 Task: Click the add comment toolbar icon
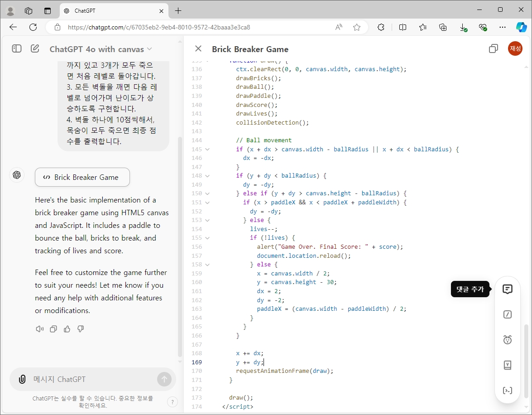click(507, 289)
